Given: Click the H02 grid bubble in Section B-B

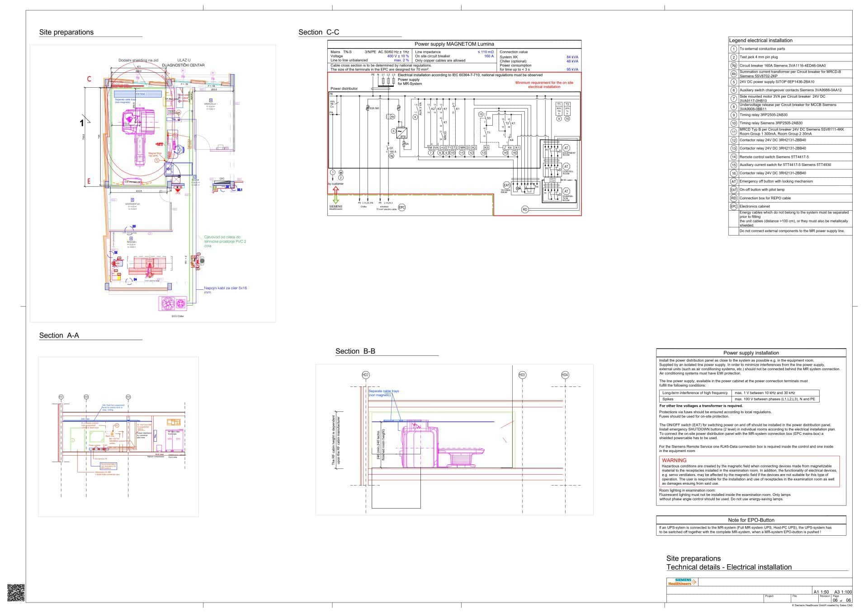Looking at the screenshot, I should pos(366,375).
